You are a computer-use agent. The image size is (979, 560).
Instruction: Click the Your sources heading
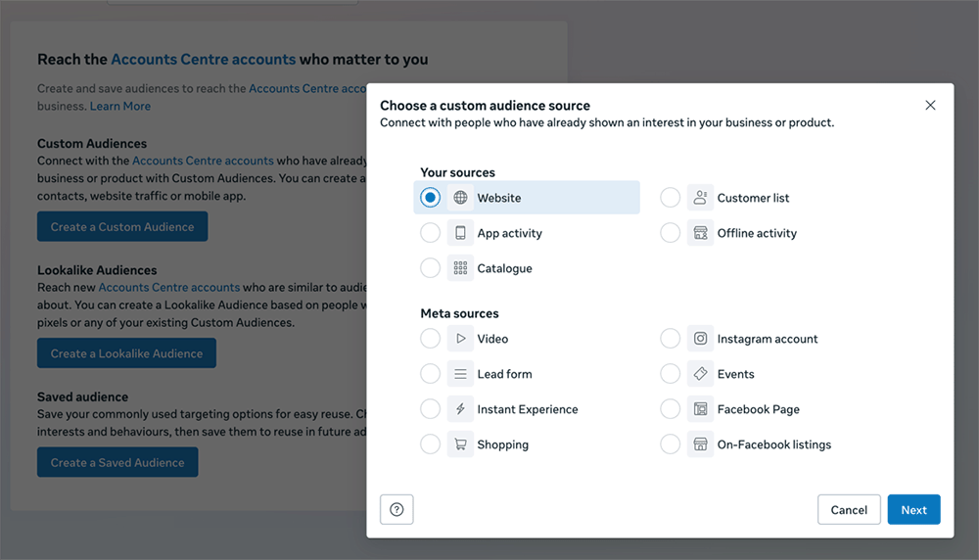[x=457, y=172]
